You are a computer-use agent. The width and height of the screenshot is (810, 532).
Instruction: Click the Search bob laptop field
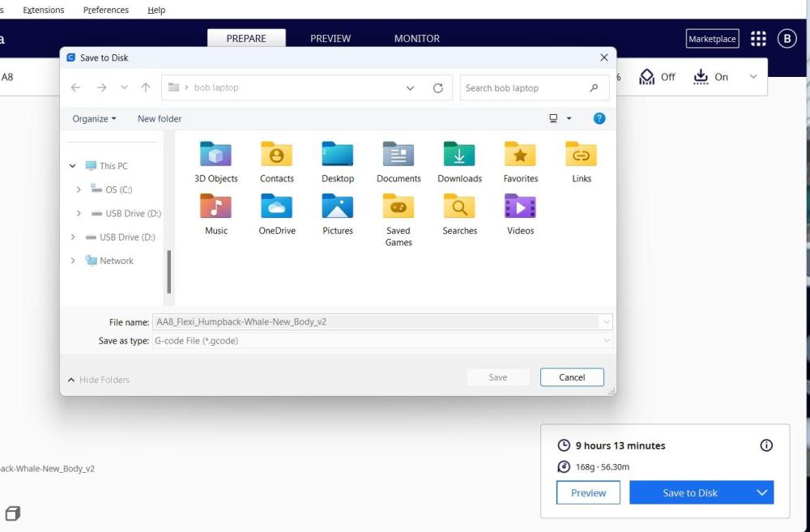coord(525,88)
